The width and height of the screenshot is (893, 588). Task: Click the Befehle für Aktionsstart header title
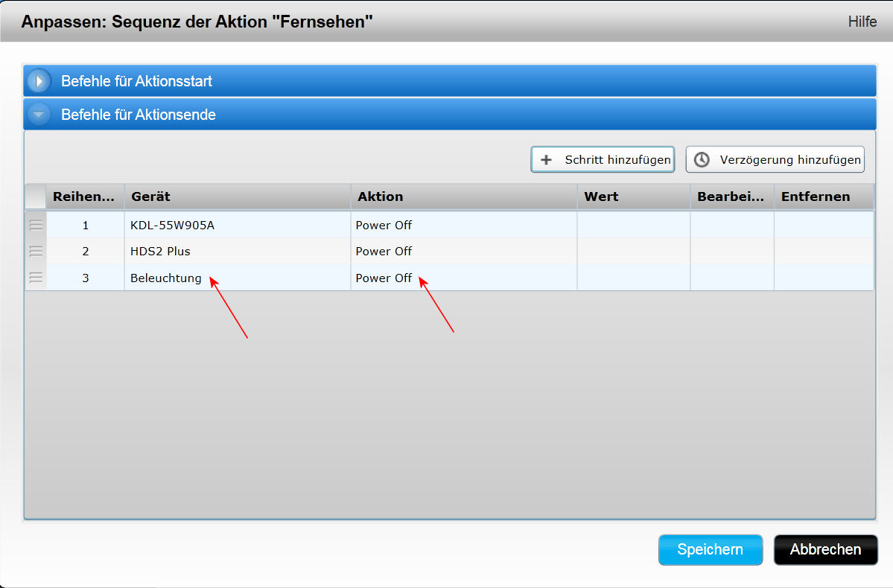coord(136,80)
